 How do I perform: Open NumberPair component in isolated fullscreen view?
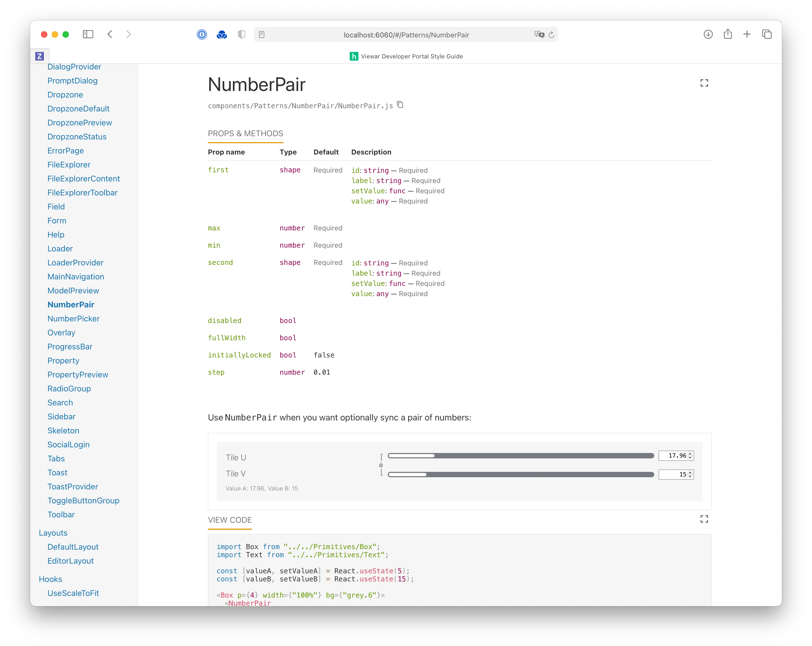pos(704,83)
